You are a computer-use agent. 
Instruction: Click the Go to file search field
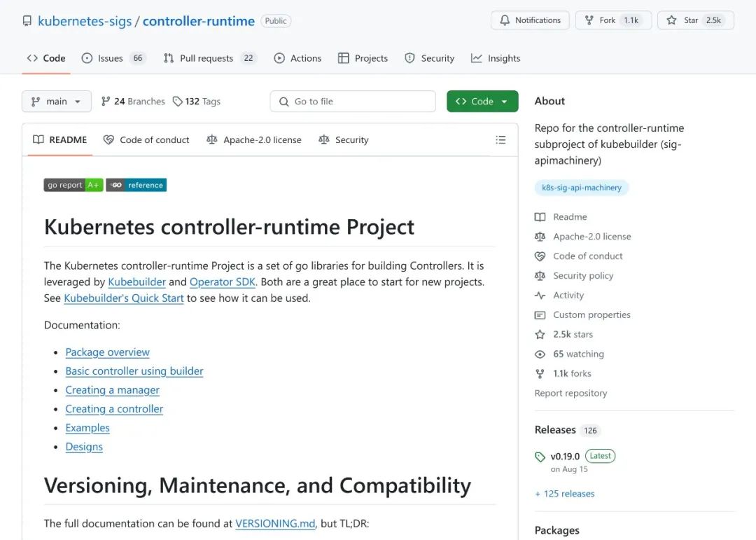pyautogui.click(x=353, y=102)
